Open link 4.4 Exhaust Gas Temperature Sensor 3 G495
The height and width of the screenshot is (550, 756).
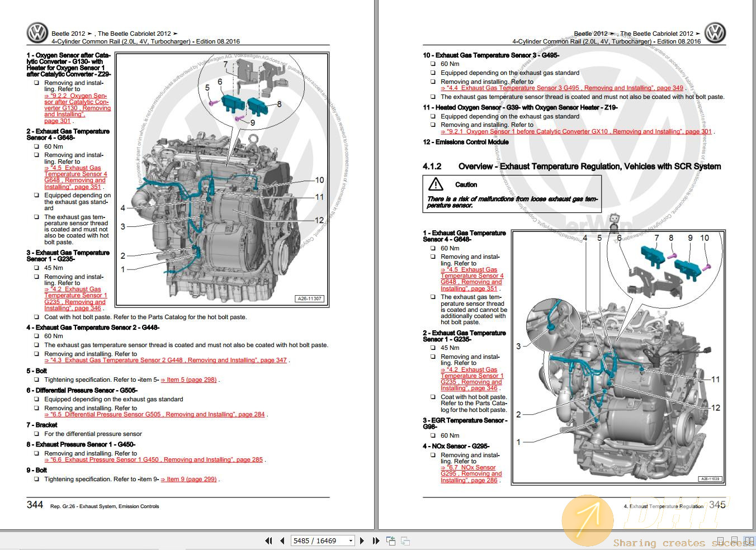pos(562,88)
